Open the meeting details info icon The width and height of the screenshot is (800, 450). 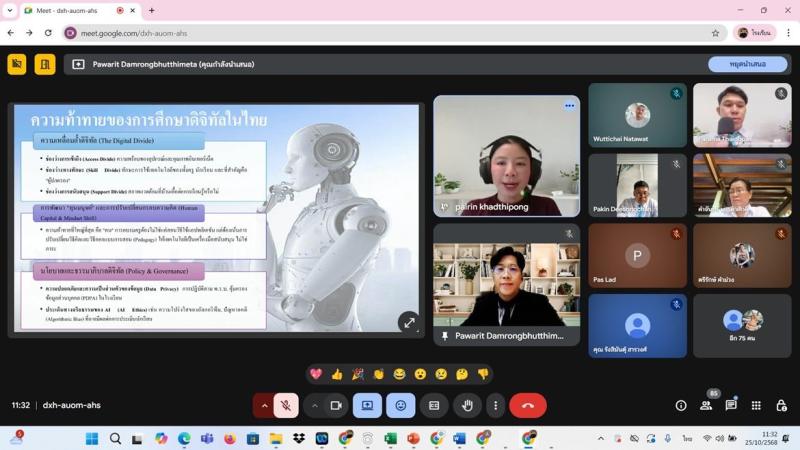pyautogui.click(x=681, y=405)
